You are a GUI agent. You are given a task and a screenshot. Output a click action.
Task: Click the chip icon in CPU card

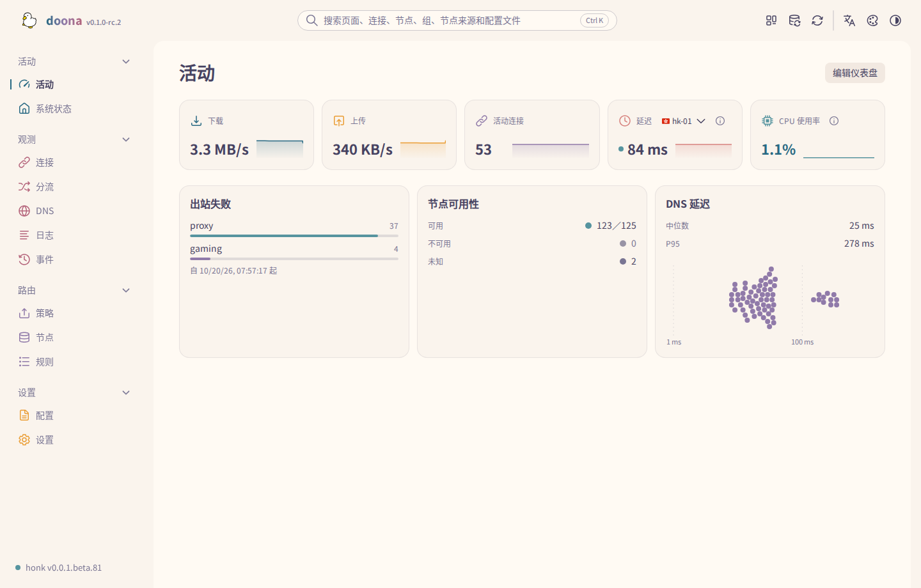tap(767, 121)
